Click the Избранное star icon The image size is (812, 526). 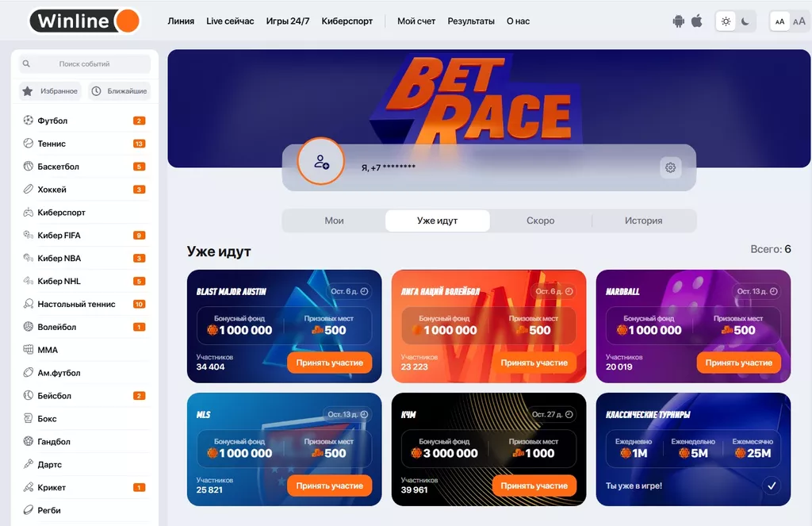point(28,91)
